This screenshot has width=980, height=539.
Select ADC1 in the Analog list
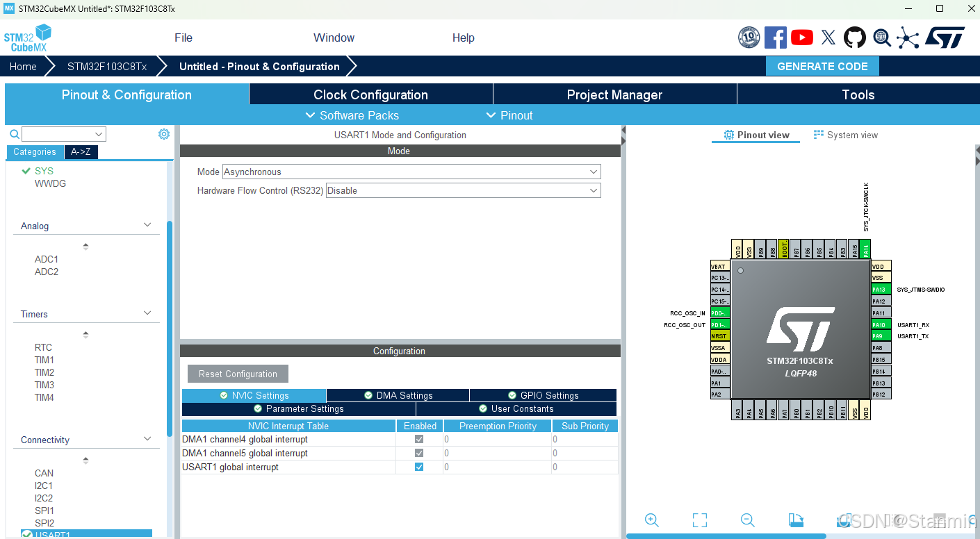47,259
